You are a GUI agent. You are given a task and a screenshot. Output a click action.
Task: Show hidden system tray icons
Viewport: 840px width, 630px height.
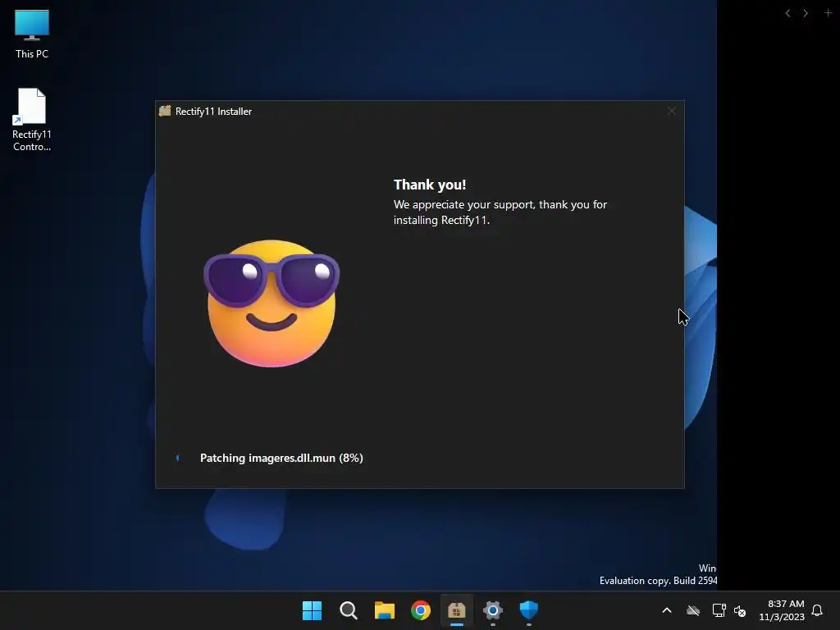point(667,610)
